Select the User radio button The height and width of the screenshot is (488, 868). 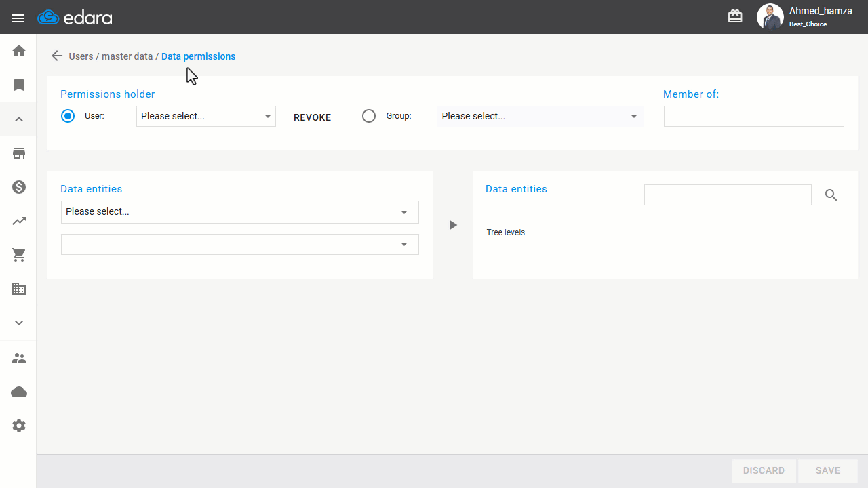click(68, 116)
